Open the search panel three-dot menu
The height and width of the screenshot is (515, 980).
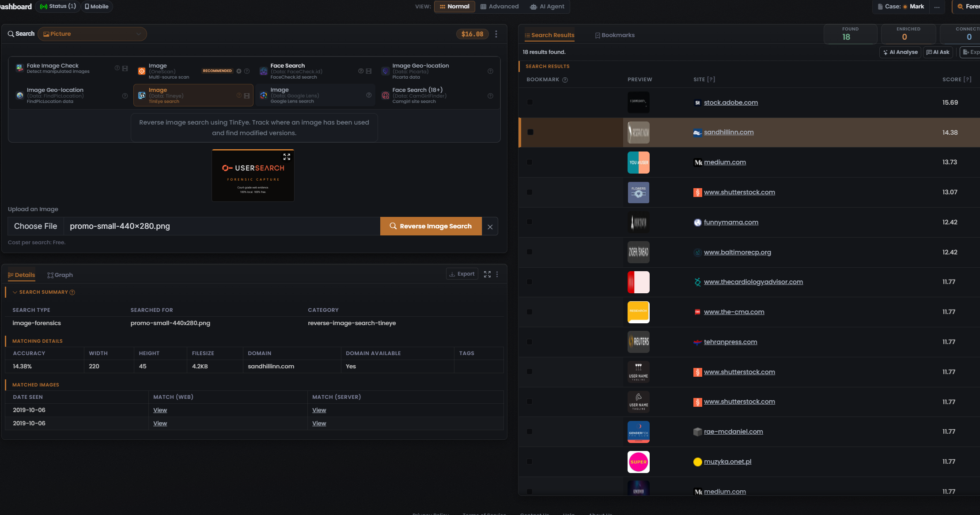point(496,34)
